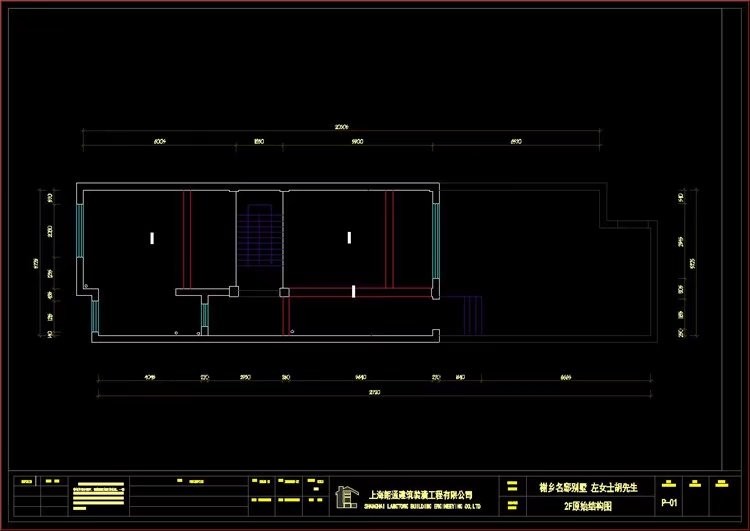Image resolution: width=750 pixels, height=531 pixels.
Task: Select the red vertical beam in right room
Action: pyautogui.click(x=389, y=238)
